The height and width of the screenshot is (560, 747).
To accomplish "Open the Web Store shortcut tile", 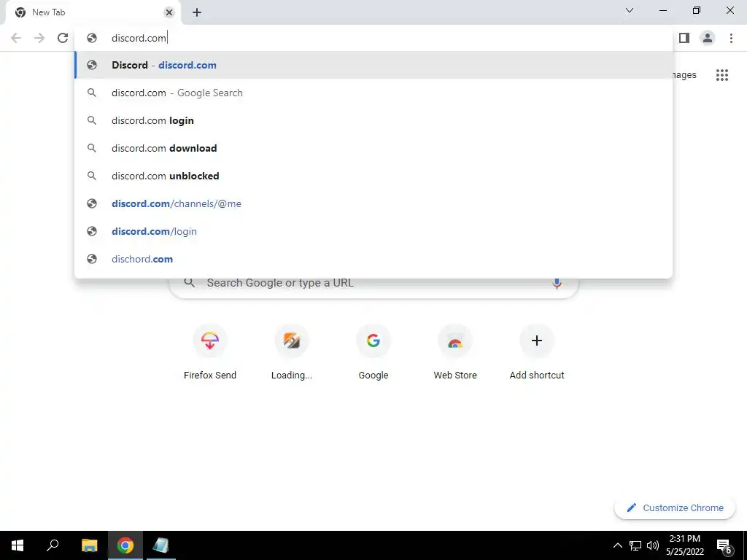I will pyautogui.click(x=455, y=353).
